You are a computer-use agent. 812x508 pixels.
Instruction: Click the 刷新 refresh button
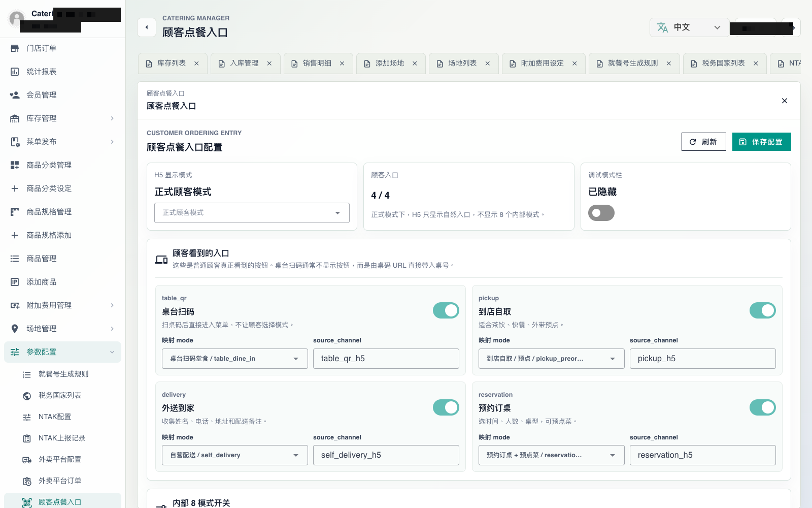(x=704, y=142)
